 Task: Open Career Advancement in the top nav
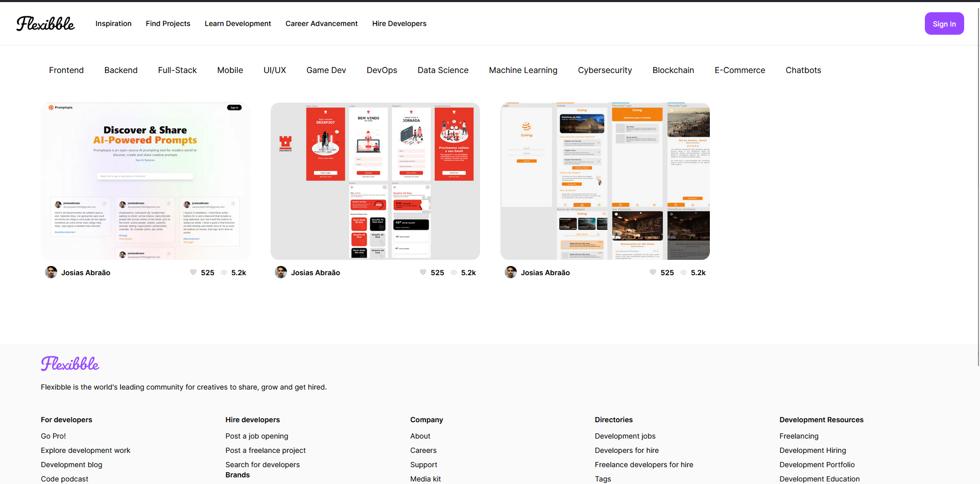(x=322, y=23)
